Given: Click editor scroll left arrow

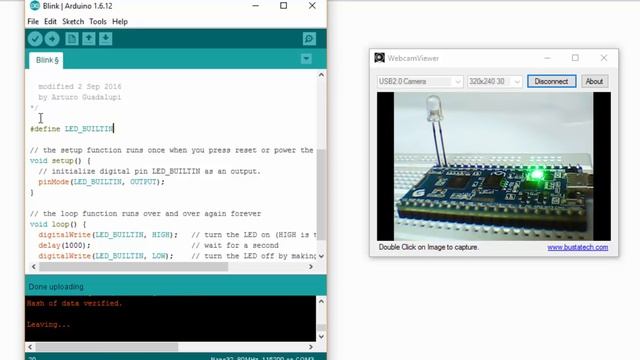Looking at the screenshot, I should click(x=33, y=267).
